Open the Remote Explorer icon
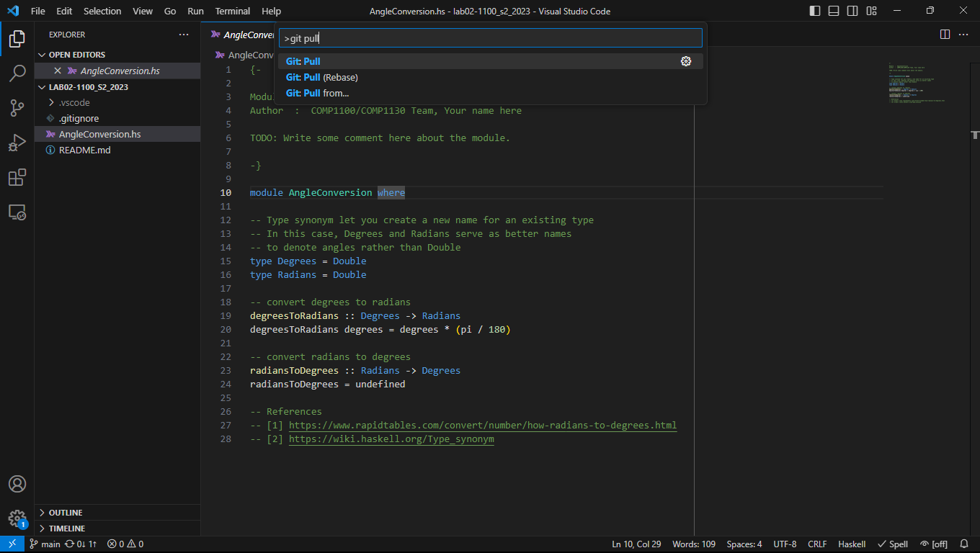Viewport: 980px width, 553px height. (x=17, y=212)
